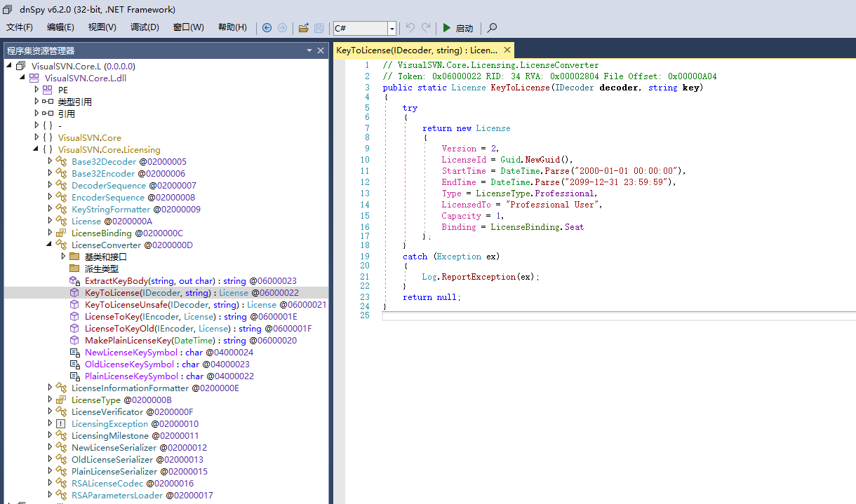Image resolution: width=856 pixels, height=504 pixels.
Task: Click LicenseType in the Type assignment line
Action: (x=503, y=193)
